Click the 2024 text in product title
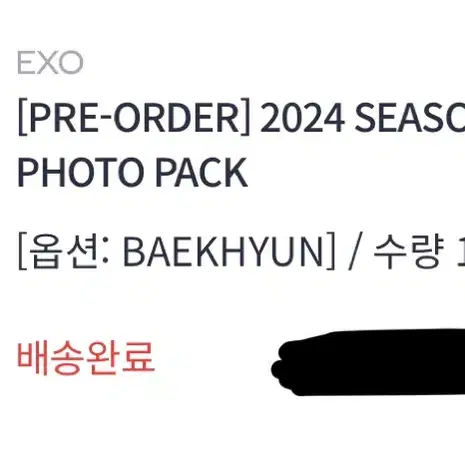The image size is (465, 465). tap(302, 118)
